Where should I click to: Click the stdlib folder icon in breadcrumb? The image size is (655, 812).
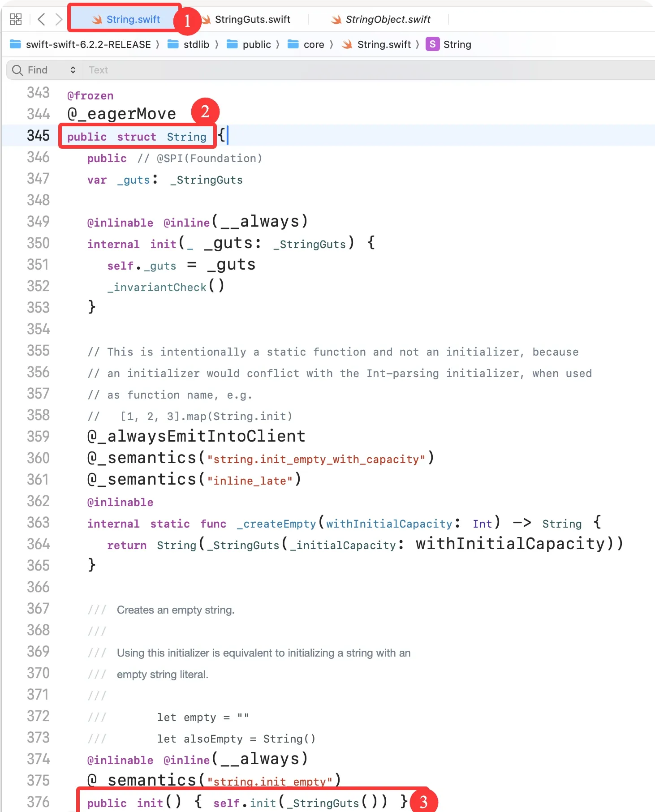click(x=173, y=44)
